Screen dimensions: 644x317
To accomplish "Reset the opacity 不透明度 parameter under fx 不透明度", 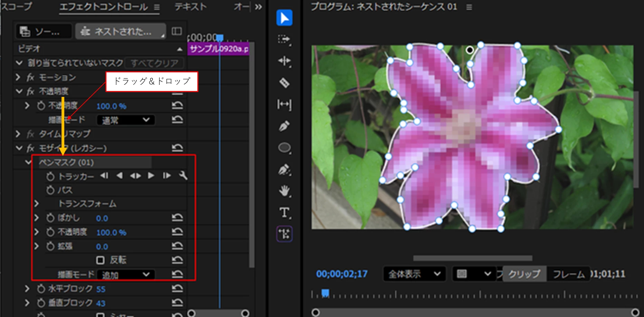I will tap(177, 106).
